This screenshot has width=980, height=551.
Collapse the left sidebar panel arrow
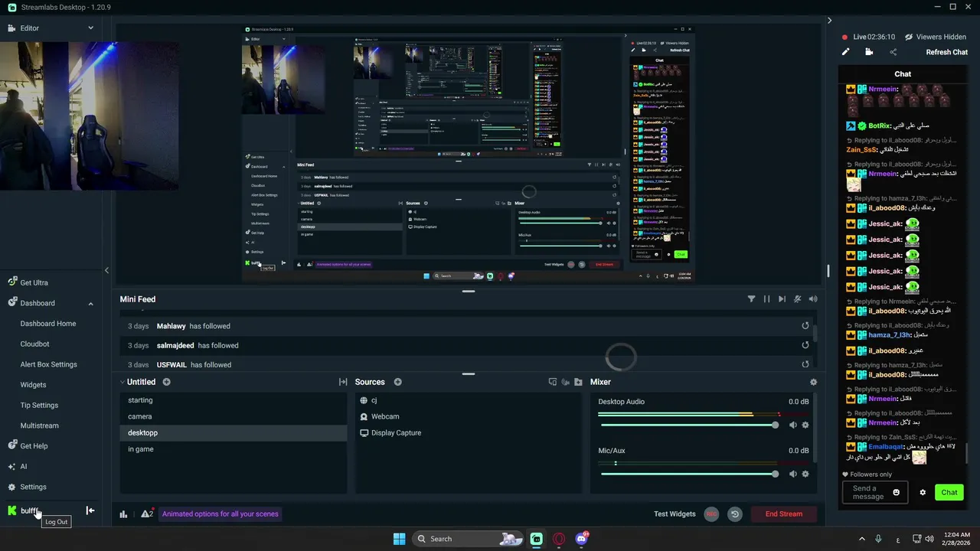pyautogui.click(x=106, y=270)
